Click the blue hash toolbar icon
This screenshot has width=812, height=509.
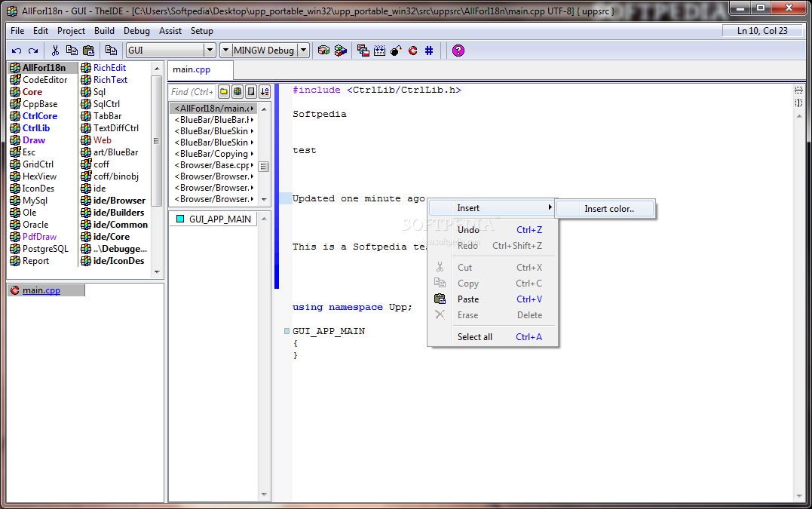pos(429,51)
